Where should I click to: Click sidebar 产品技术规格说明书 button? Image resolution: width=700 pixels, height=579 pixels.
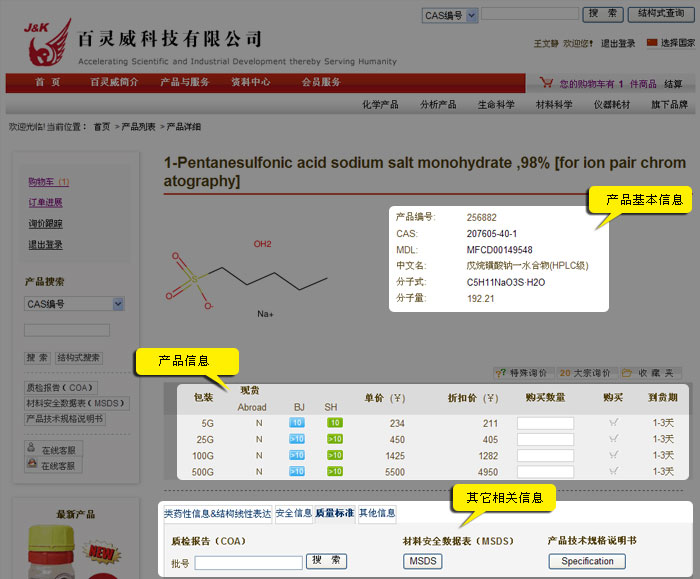point(65,419)
